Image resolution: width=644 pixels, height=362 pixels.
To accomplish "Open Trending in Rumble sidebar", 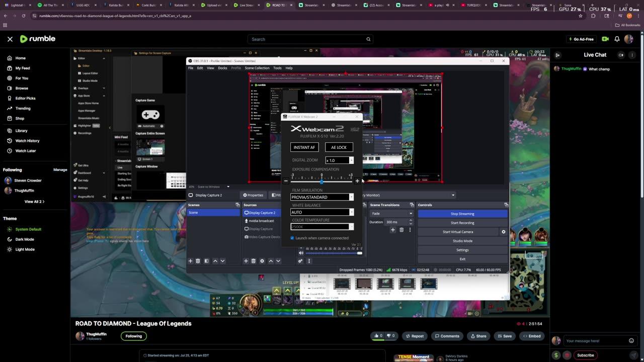I will (x=23, y=108).
